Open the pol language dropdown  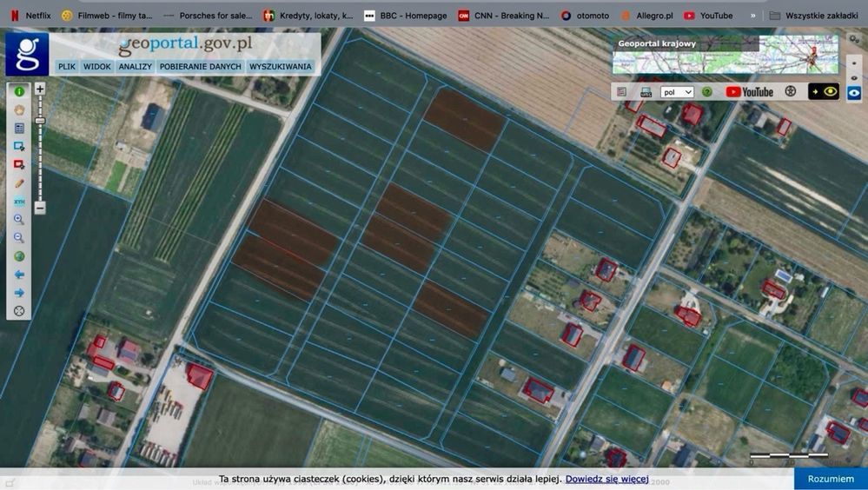[x=677, y=92]
